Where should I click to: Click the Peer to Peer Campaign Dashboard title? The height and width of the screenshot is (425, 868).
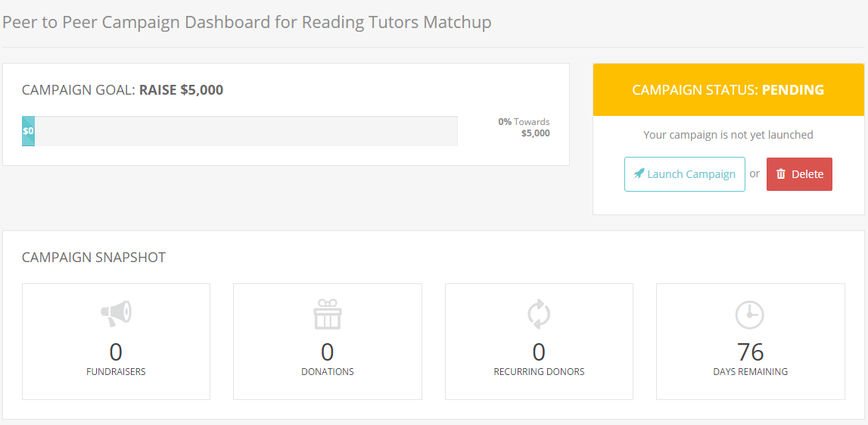tap(247, 22)
